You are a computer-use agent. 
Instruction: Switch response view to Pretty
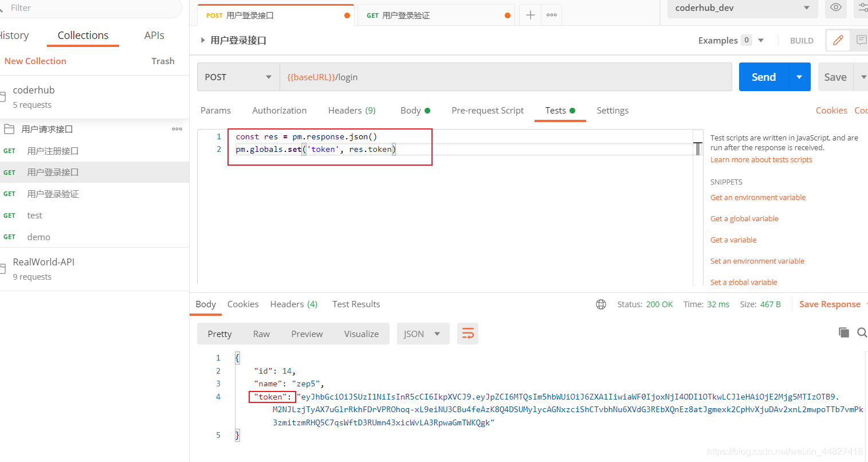point(219,334)
